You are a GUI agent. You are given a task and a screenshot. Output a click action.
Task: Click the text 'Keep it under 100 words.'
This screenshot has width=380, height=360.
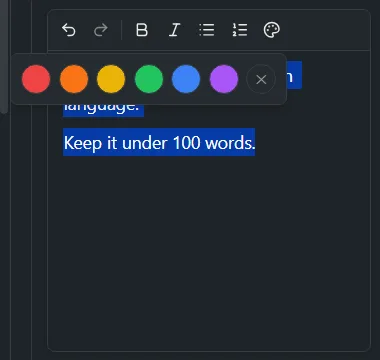pyautogui.click(x=159, y=143)
